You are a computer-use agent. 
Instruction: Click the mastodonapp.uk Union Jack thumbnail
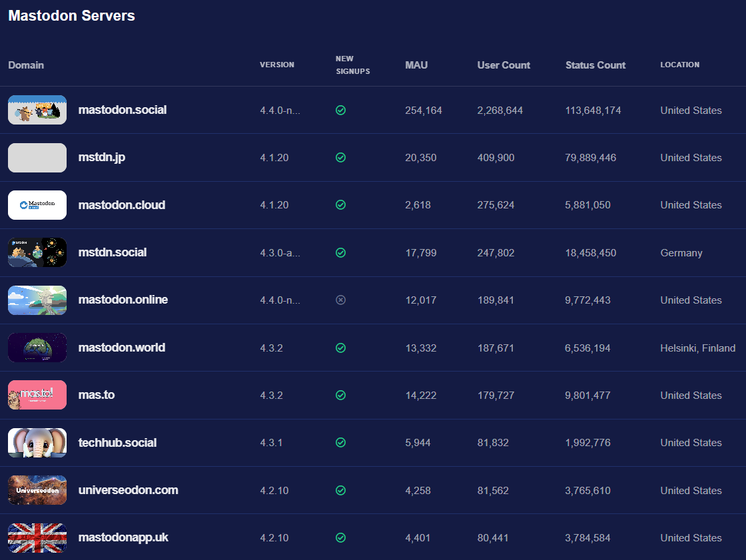pyautogui.click(x=37, y=537)
